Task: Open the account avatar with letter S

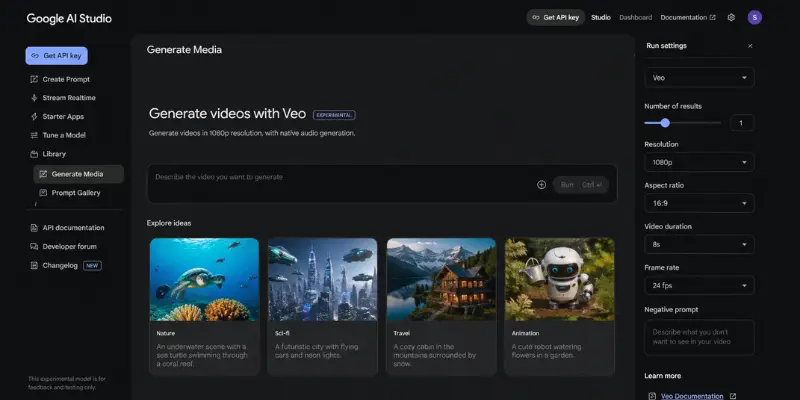Action: (755, 17)
